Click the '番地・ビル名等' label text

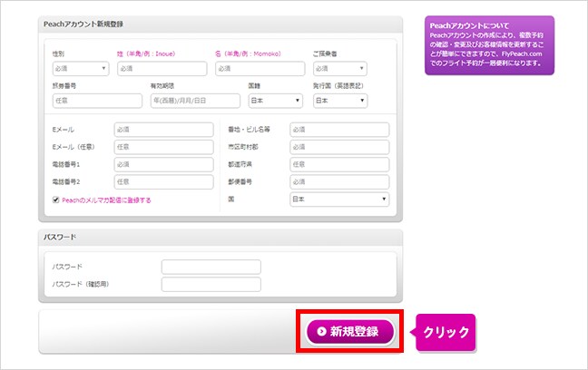pyautogui.click(x=249, y=130)
